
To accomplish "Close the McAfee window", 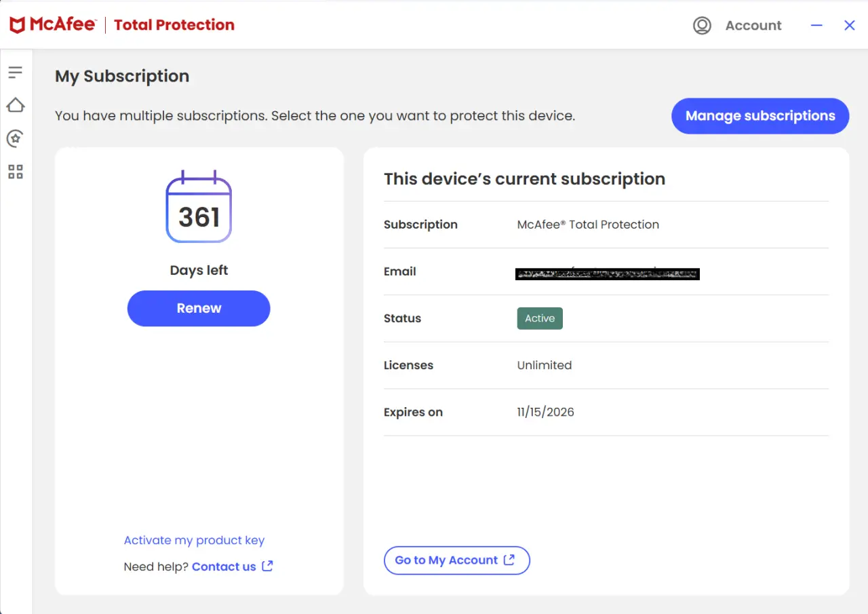I will click(x=849, y=25).
